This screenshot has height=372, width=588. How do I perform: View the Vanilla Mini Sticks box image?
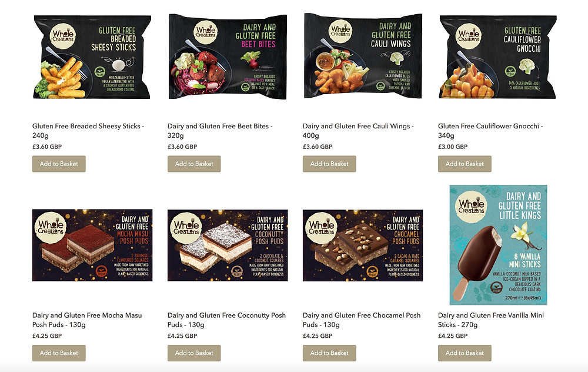[x=498, y=245]
